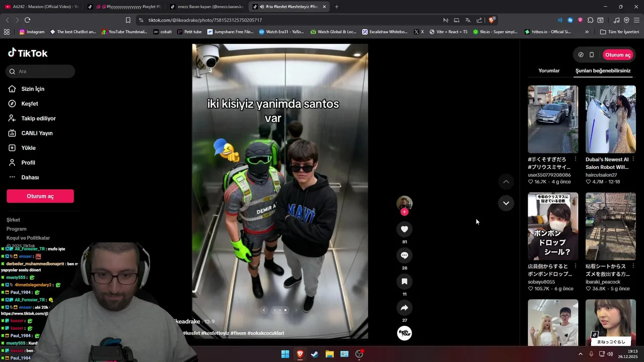The width and height of the screenshot is (644, 362).
Task: Click the Brave VPN shield icon
Action: 626,20
